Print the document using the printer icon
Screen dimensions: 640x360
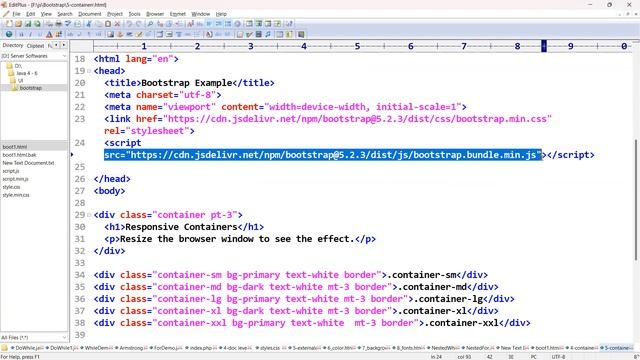click(x=58, y=24)
